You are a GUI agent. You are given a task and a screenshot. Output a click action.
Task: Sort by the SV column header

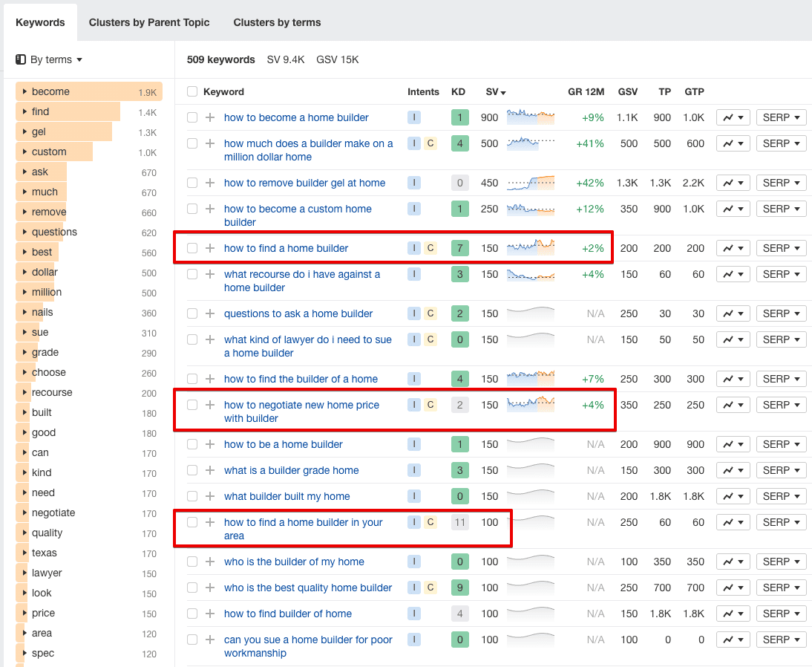495,92
